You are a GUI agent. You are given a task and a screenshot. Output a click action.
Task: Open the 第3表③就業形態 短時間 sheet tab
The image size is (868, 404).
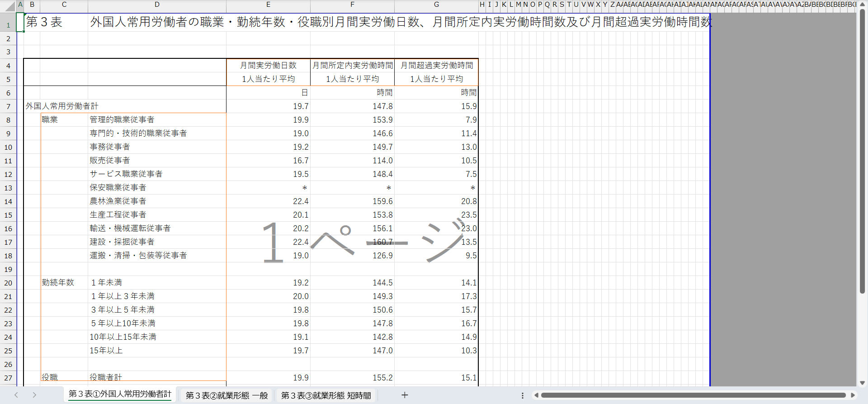326,395
